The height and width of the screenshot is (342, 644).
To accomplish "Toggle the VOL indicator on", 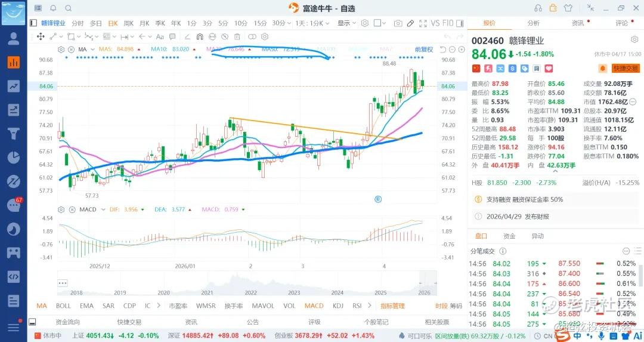I will tap(289, 306).
